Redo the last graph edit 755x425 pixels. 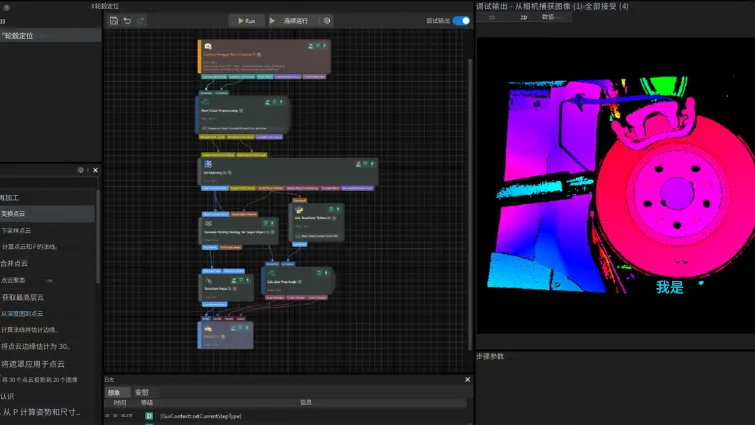click(141, 21)
